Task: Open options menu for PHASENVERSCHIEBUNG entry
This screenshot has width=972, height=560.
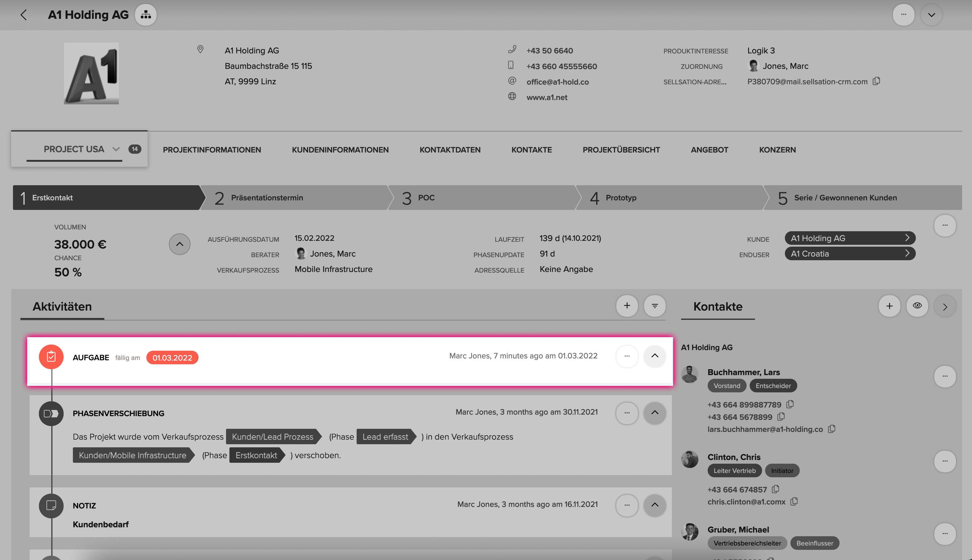Action: (x=626, y=413)
